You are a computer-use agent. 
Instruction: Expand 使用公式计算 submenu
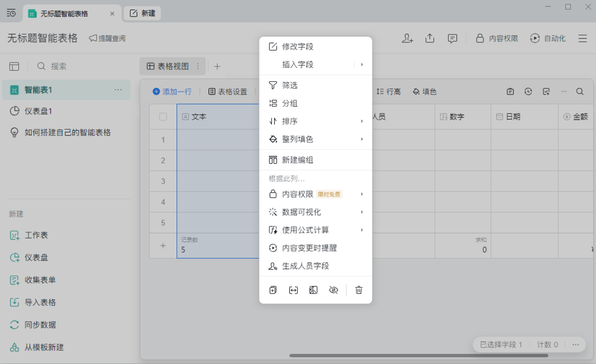click(316, 230)
